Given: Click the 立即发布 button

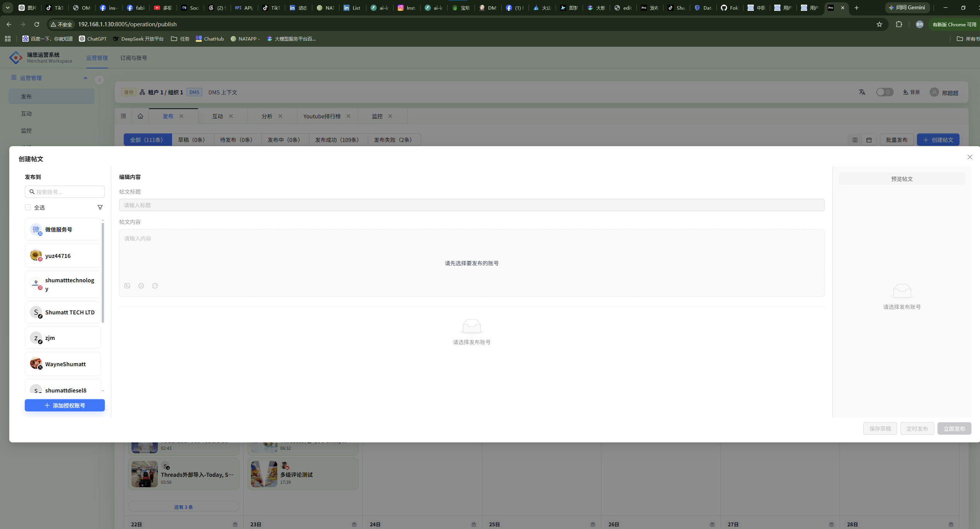Looking at the screenshot, I should [954, 428].
